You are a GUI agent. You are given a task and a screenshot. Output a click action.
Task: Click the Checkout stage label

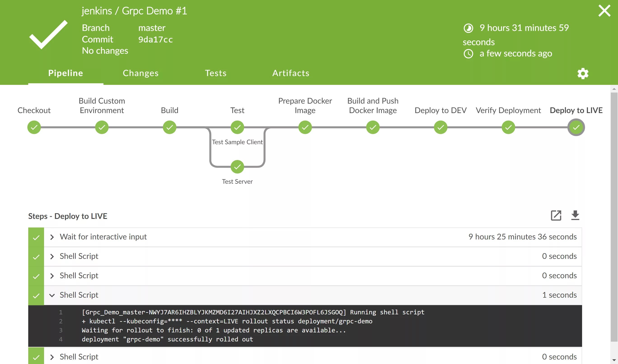point(34,110)
